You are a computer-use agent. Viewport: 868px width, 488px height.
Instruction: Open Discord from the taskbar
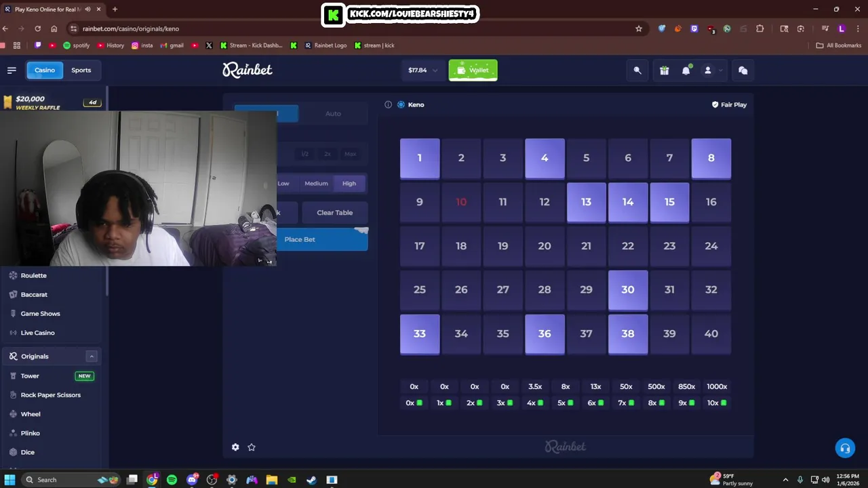pos(192,480)
